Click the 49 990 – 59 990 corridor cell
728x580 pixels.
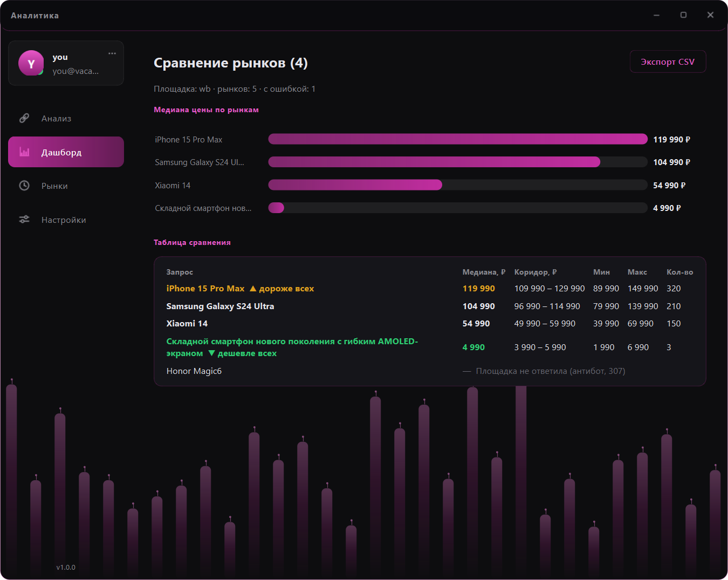tap(545, 324)
